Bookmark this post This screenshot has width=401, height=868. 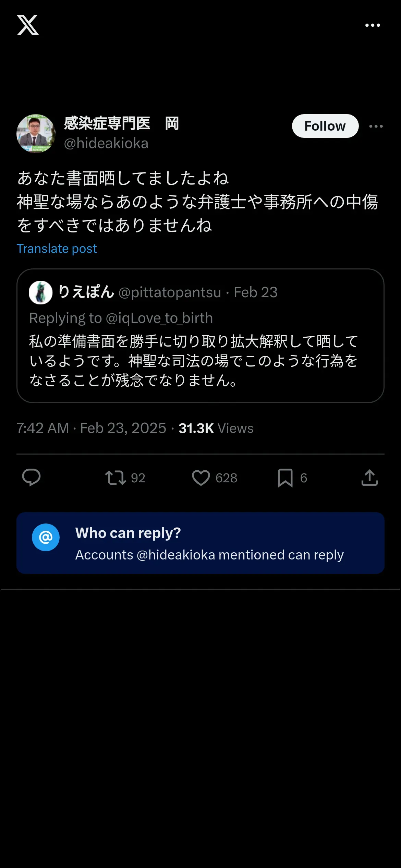point(285,478)
